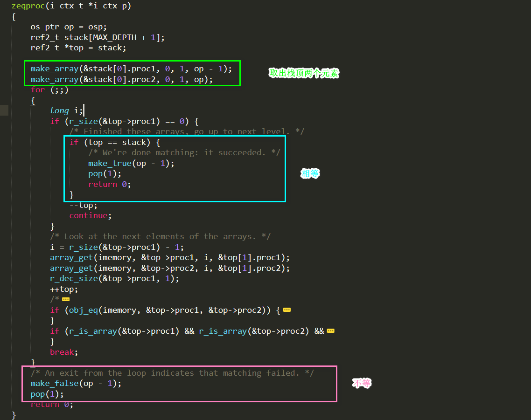The height and width of the screenshot is (420, 531).
Task: Click the "for (;;)" loop header
Action: click(49, 90)
